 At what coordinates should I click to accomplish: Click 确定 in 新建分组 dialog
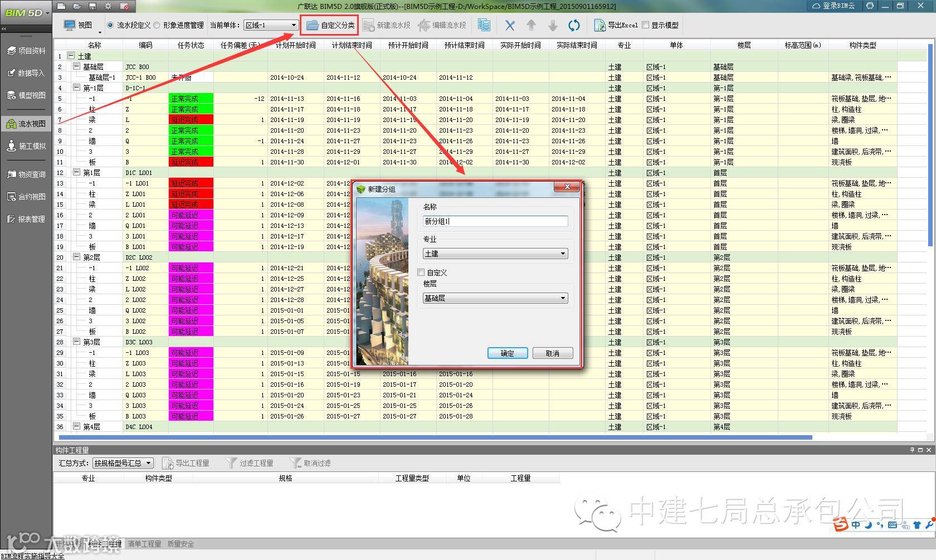[507, 353]
